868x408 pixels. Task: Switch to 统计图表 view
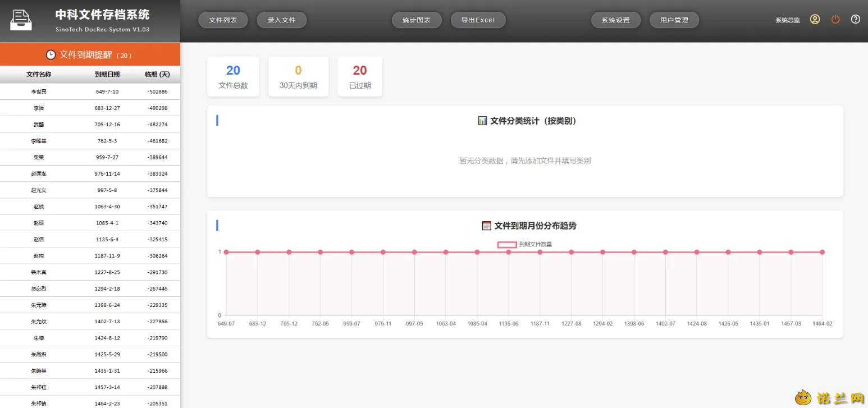click(417, 20)
